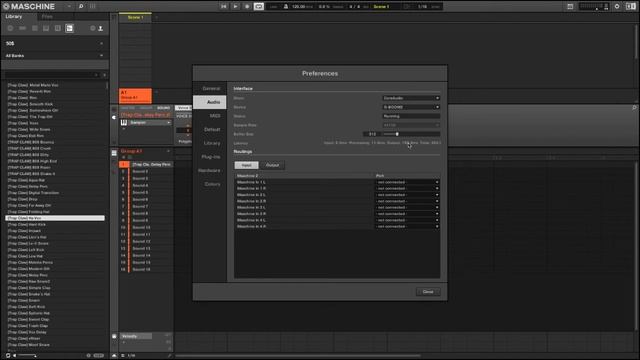This screenshot has width=640, height=360.
Task: Open port dropdown for Maschine In 1 L
Action: (x=407, y=182)
